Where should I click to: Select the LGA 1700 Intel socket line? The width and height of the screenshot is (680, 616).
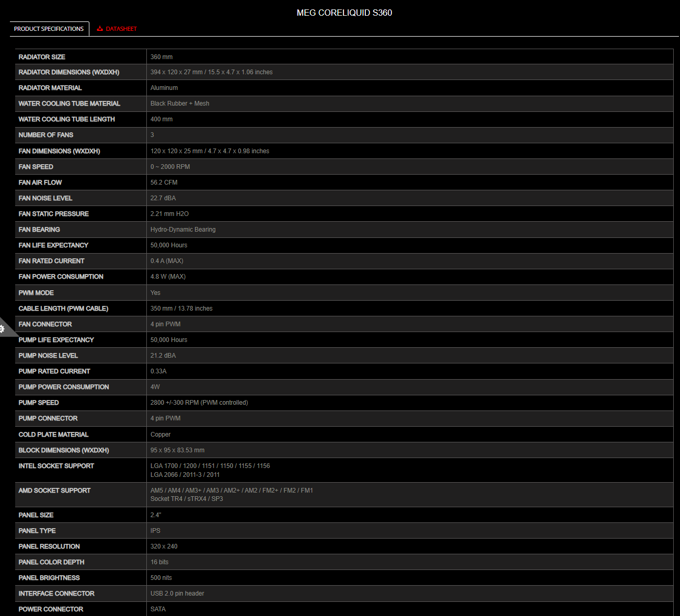(210, 466)
